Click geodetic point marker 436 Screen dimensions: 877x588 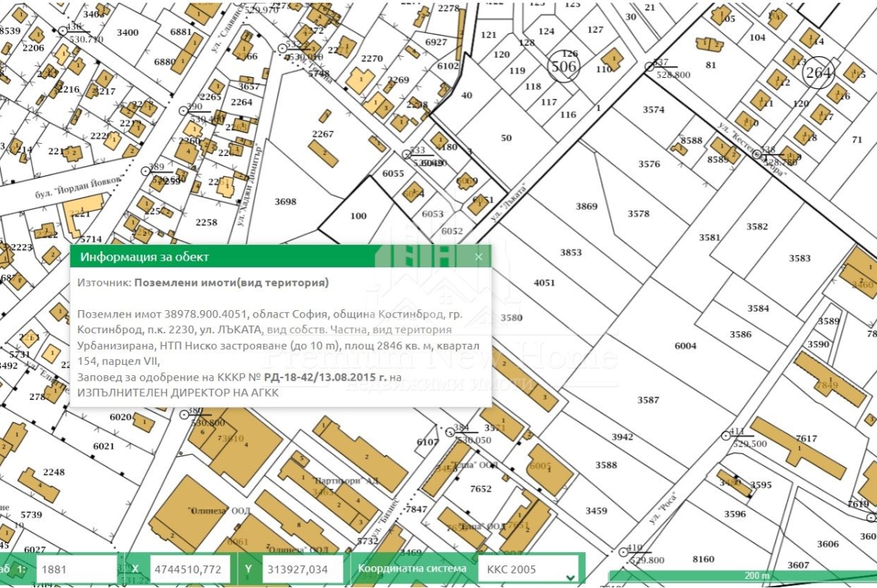[63, 31]
